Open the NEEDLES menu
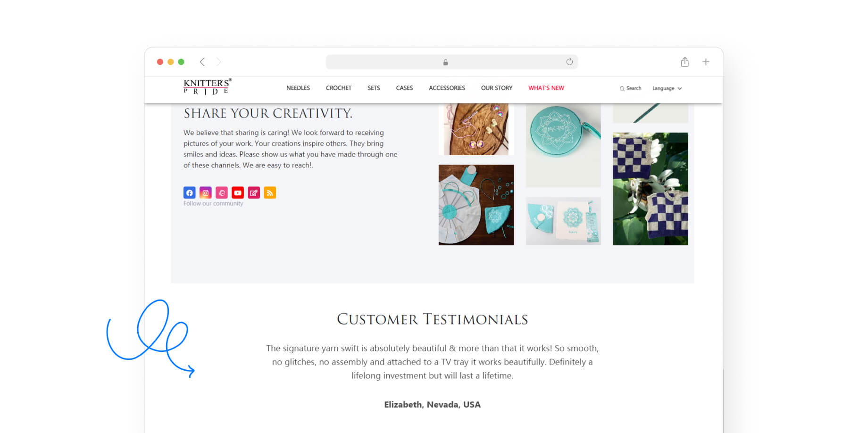 (298, 88)
